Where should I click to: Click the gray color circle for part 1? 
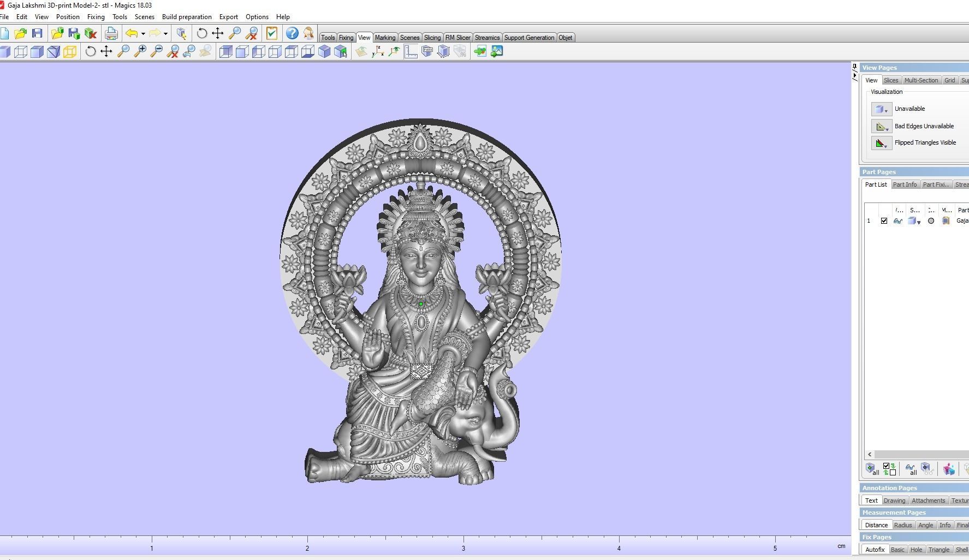click(931, 221)
